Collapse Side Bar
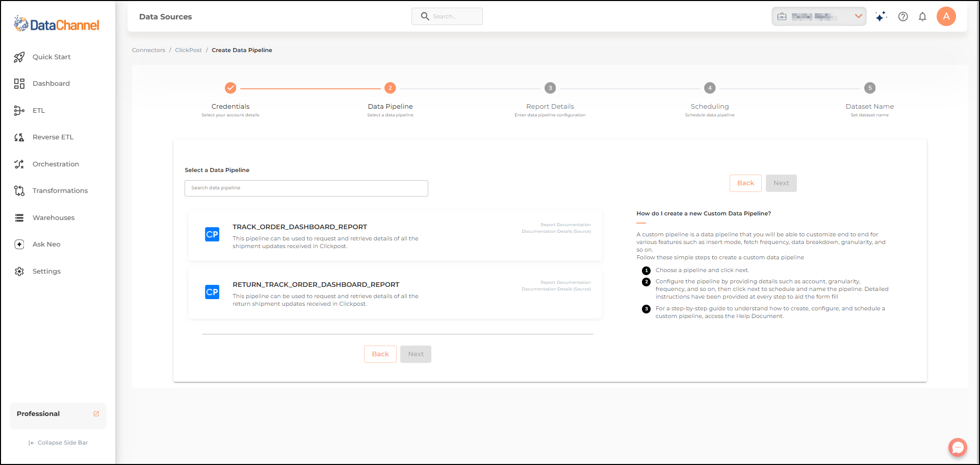Image resolution: width=980 pixels, height=465 pixels. [x=58, y=443]
